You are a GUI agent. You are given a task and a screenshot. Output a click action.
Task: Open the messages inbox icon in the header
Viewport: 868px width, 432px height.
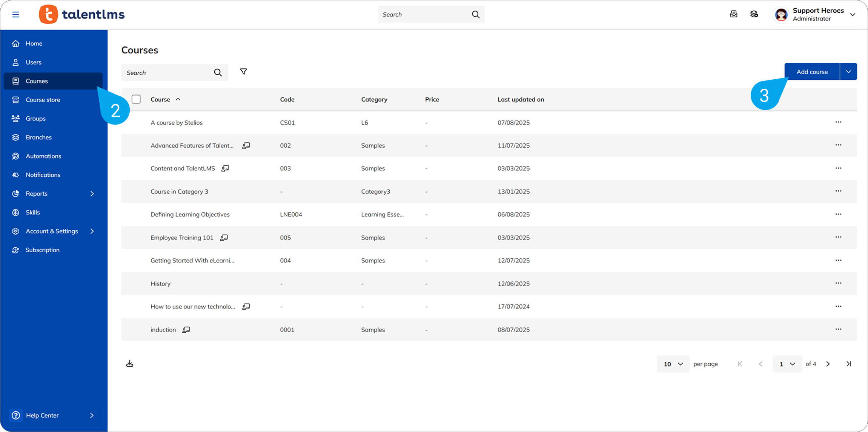click(734, 14)
